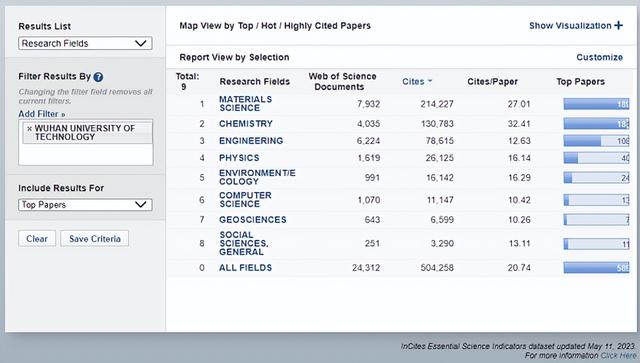
Task: Open the Geosciences research field
Action: [x=253, y=220]
